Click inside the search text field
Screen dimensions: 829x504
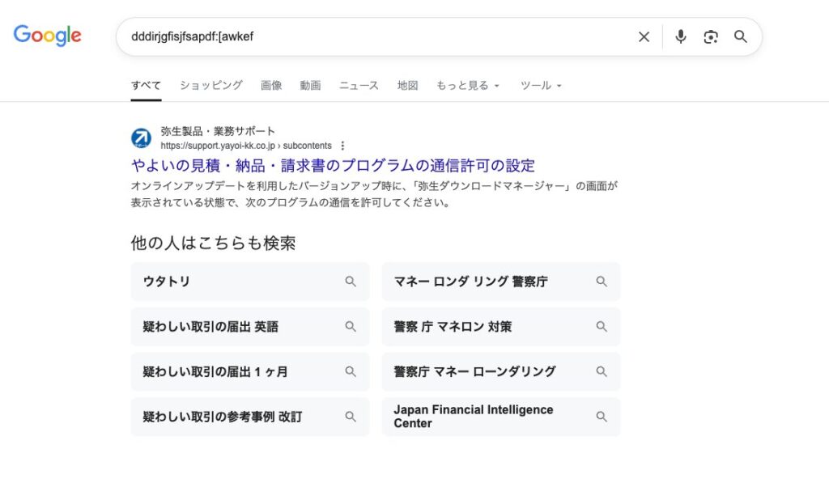point(372,36)
